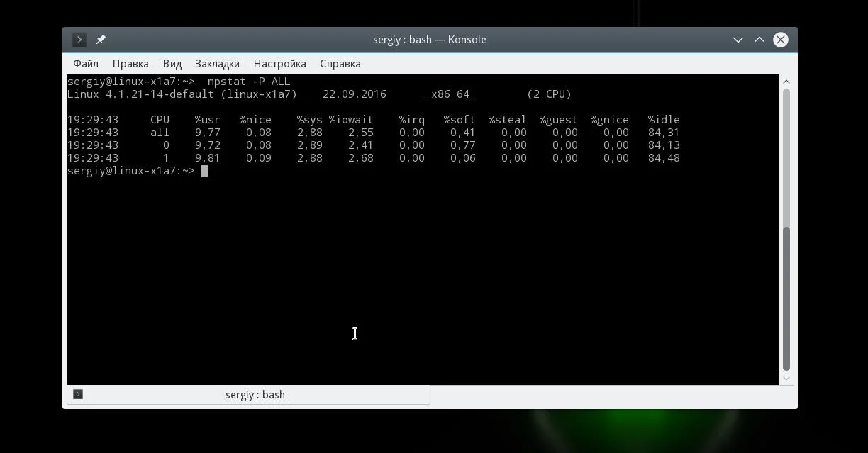
Task: Click the usr value 9,81
Action: 208,158
